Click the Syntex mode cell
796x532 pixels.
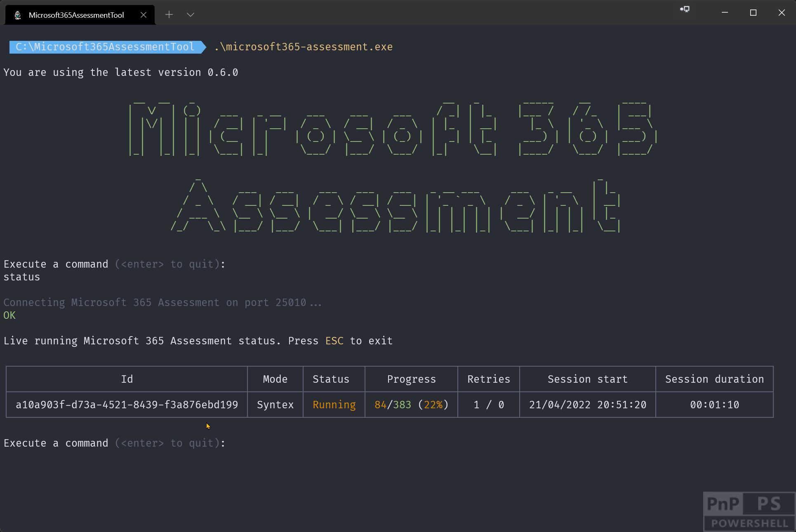[275, 405]
